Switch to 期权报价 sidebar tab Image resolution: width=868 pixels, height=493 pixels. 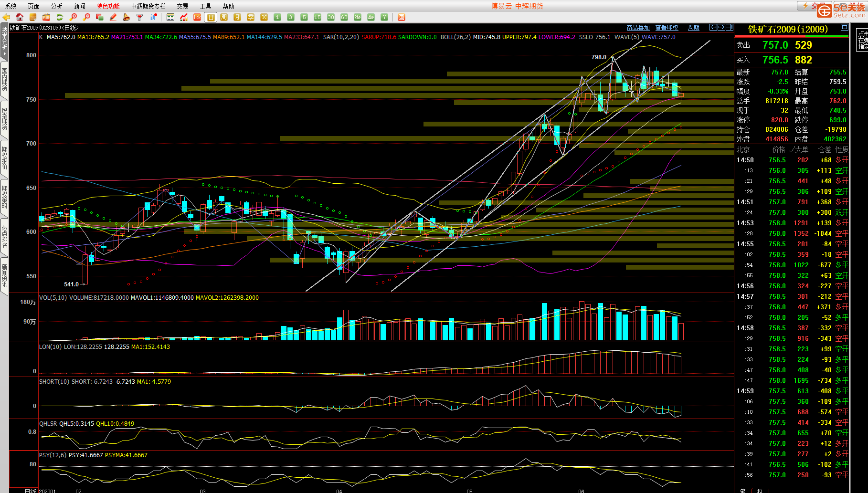click(4, 158)
